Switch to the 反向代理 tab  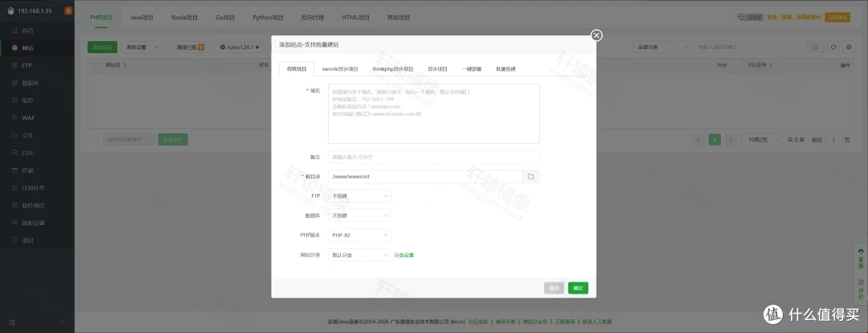312,17
